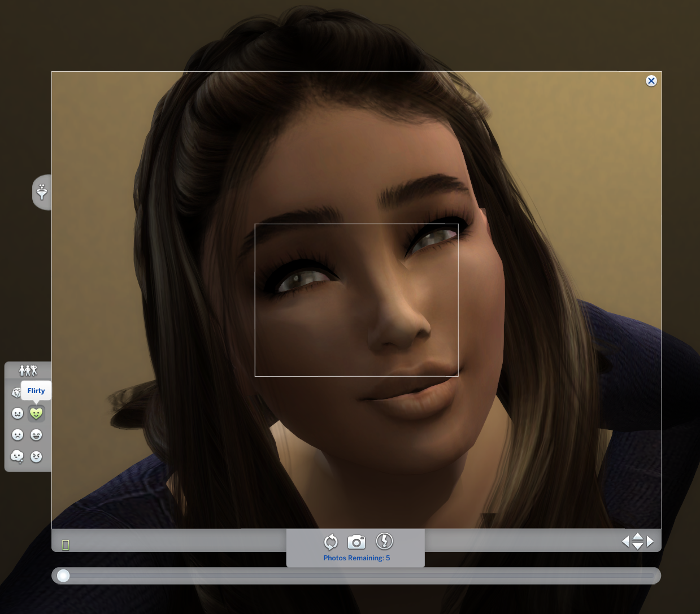Select the Flirty green heart emotion
700x614 pixels.
pos(36,413)
